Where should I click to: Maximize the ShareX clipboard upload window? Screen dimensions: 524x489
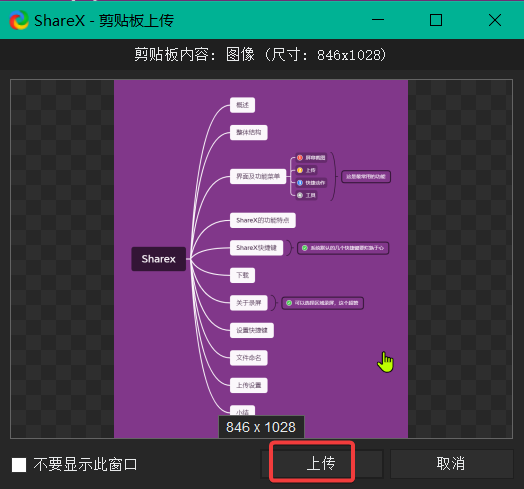pos(436,20)
